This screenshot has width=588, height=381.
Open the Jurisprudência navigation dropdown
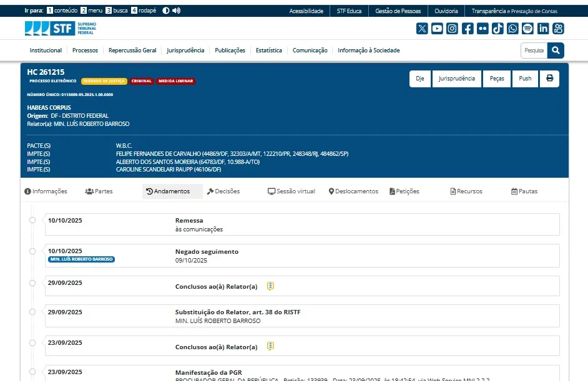click(x=185, y=51)
